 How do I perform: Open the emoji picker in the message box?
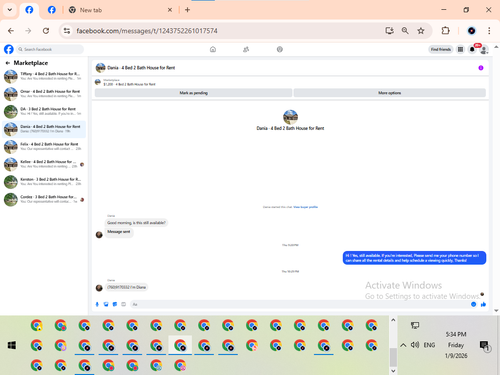[473, 304]
